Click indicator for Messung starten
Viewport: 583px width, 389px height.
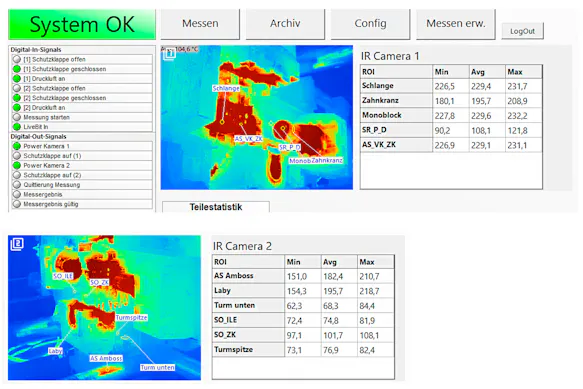tap(17, 117)
